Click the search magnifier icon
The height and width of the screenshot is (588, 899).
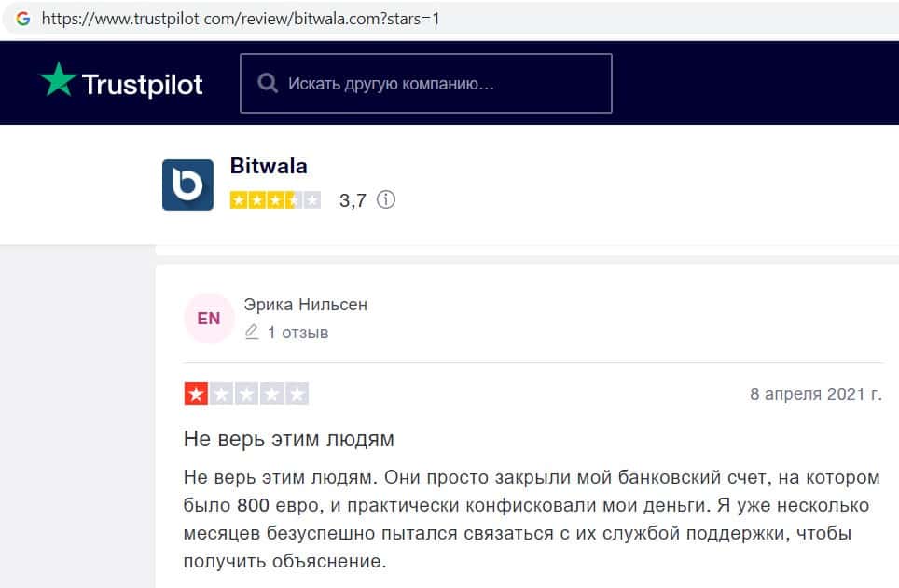[x=268, y=83]
